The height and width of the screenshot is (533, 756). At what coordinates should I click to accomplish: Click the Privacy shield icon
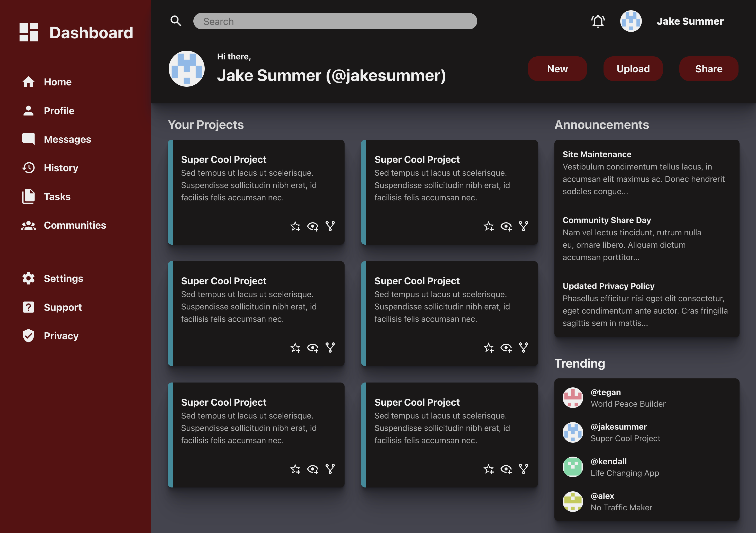click(29, 336)
